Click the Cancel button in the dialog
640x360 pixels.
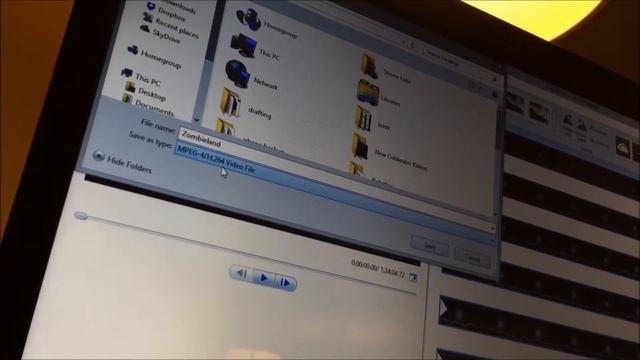pyautogui.click(x=472, y=258)
